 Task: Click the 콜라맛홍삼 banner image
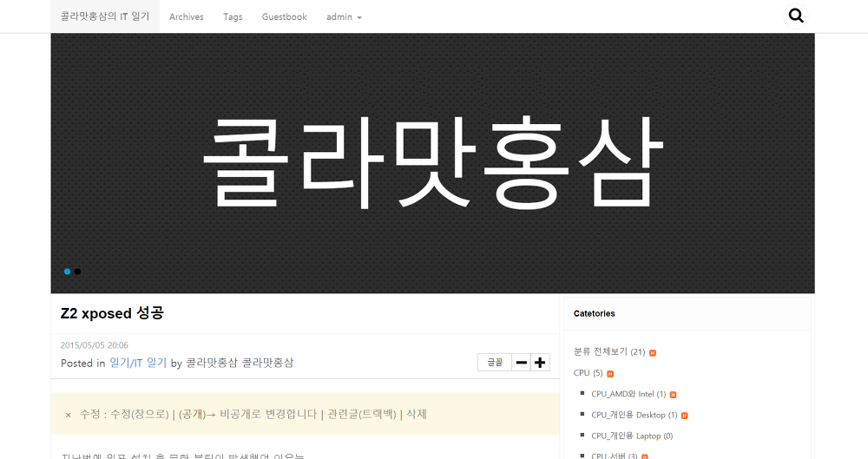point(432,163)
